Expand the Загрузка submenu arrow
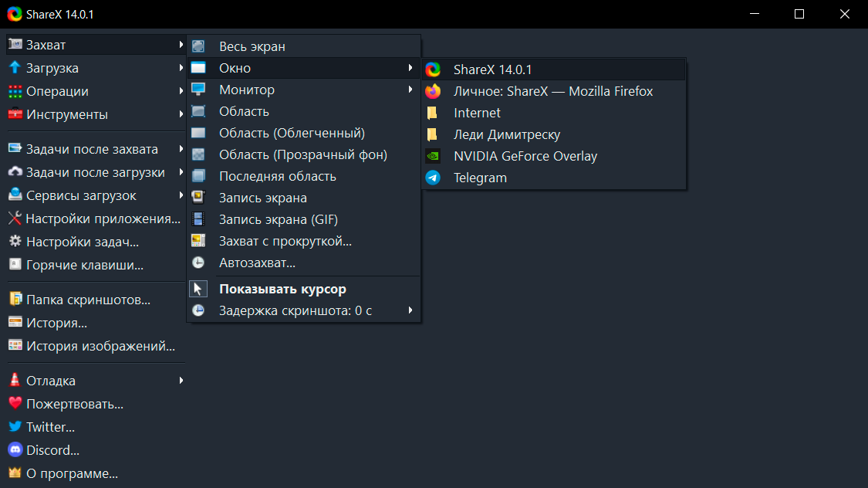 [181, 68]
